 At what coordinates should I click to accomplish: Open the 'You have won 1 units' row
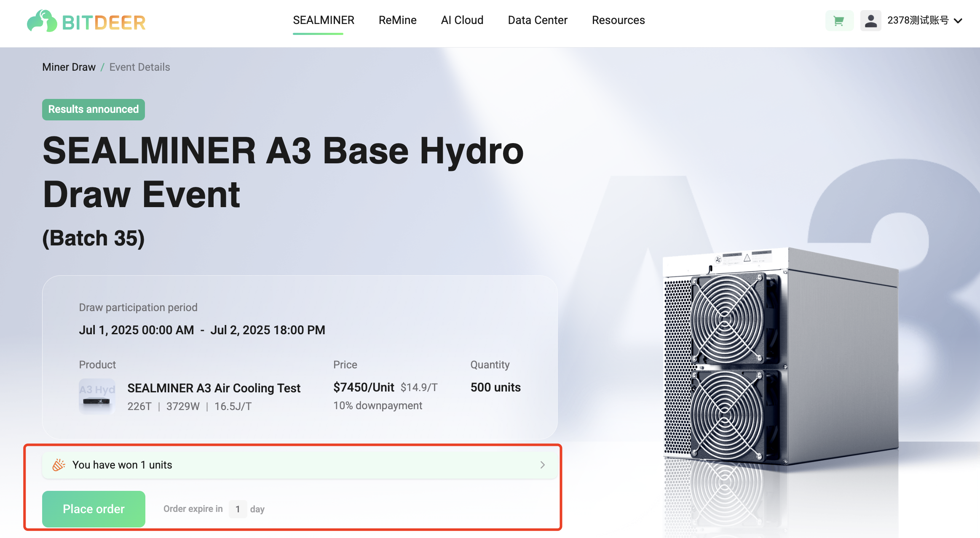coord(300,465)
